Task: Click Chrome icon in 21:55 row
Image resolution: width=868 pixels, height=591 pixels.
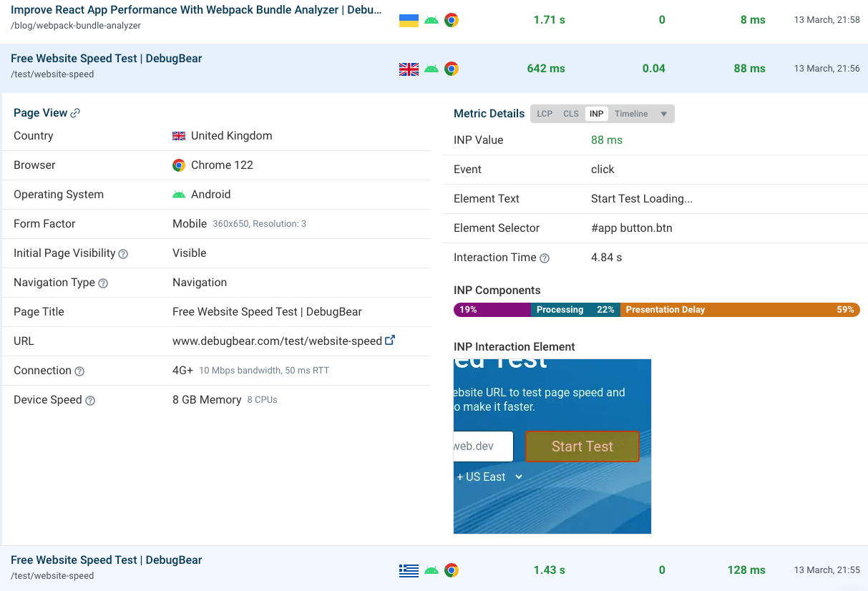Action: point(451,570)
